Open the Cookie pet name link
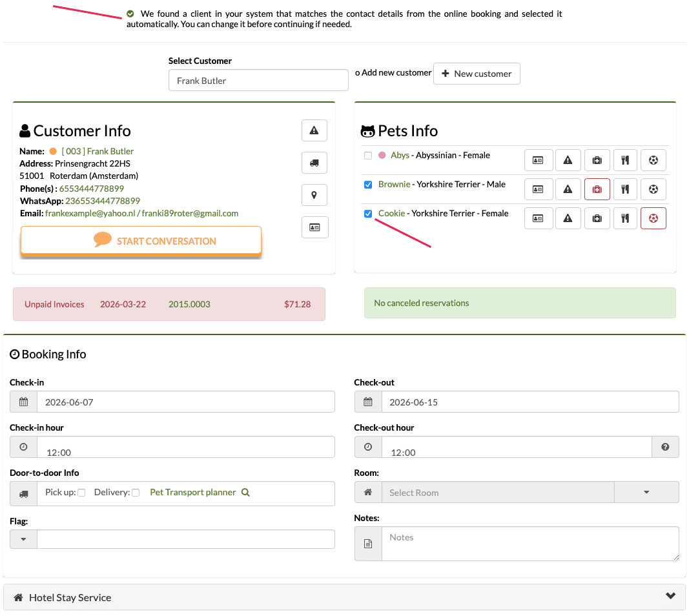689x616 pixels. tap(391, 213)
